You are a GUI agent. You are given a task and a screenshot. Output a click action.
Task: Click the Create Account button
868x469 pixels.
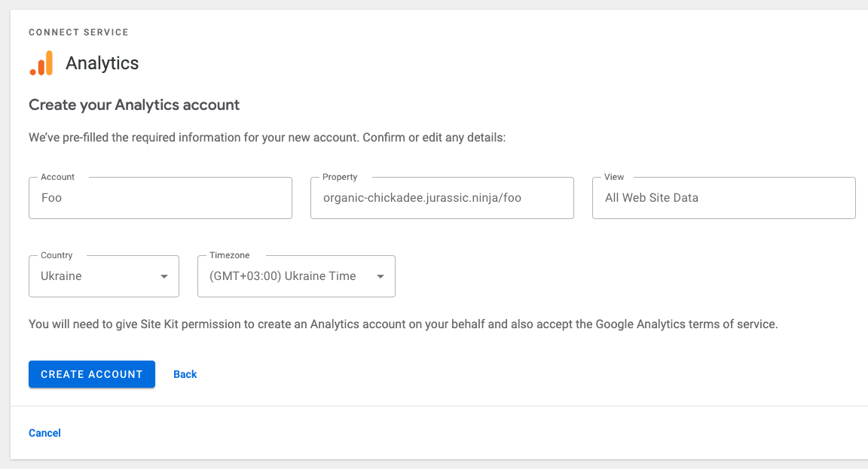pyautogui.click(x=92, y=374)
